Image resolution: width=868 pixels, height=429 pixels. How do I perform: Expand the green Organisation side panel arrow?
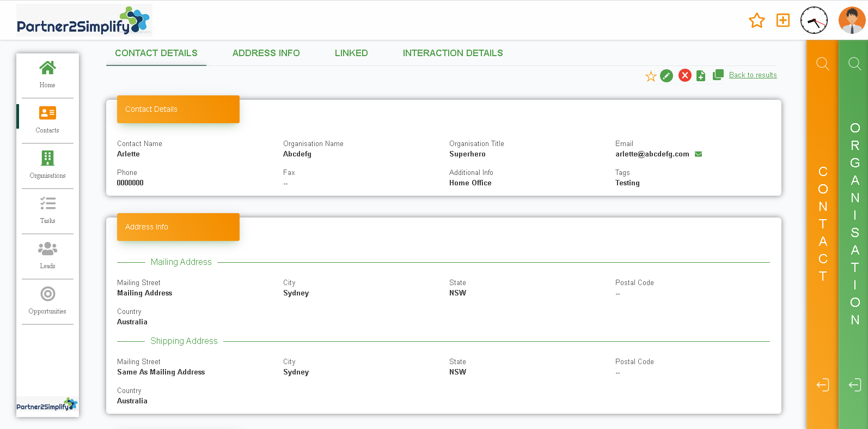(x=854, y=385)
